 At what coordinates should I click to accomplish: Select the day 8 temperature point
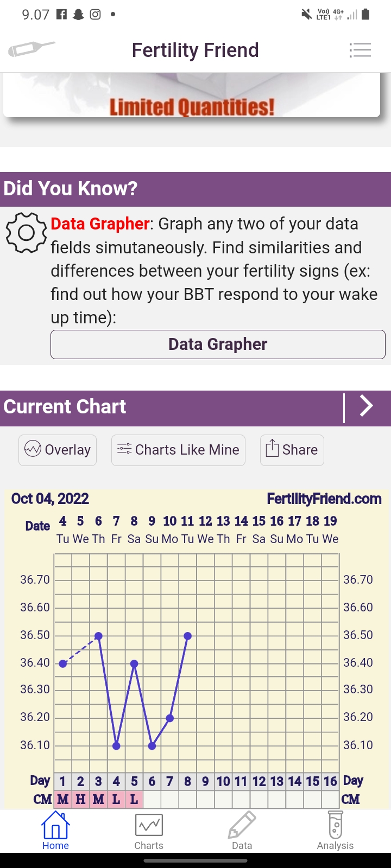click(x=187, y=636)
